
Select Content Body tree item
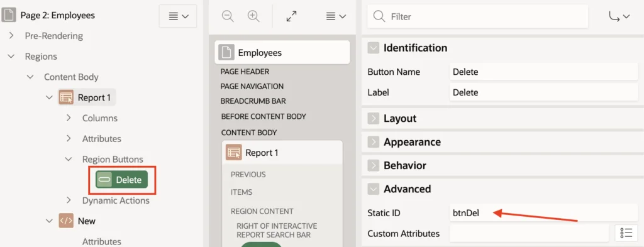pyautogui.click(x=71, y=77)
